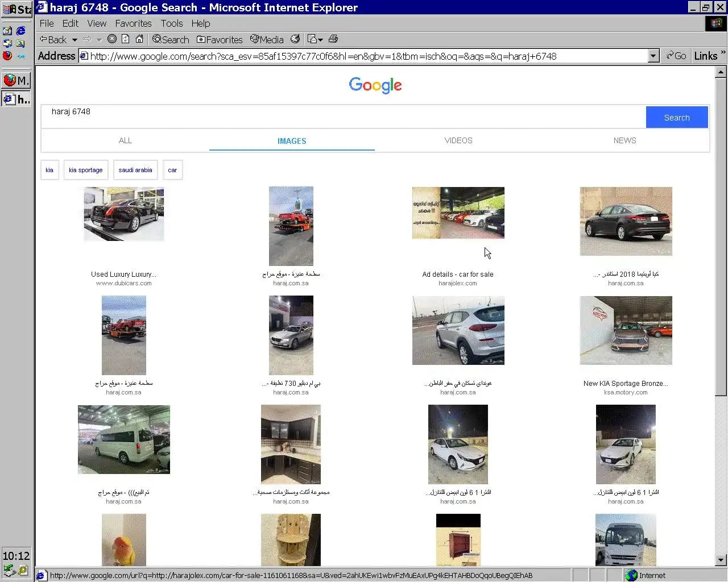
Task: Click the Windows flag throbber icon
Action: pyautogui.click(x=716, y=23)
